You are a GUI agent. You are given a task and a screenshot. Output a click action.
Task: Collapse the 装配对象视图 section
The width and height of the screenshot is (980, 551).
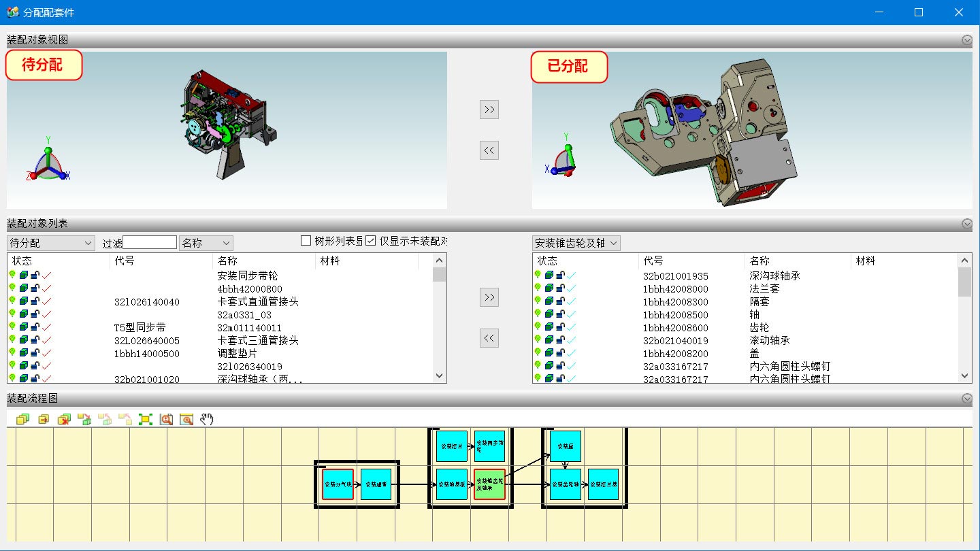pos(968,39)
